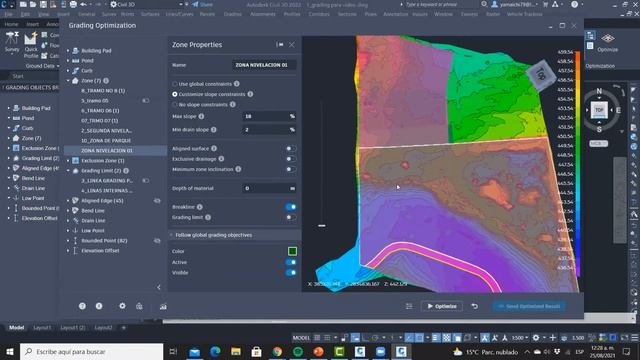Open the Profiles menu
The width and height of the screenshot is (640, 360).
(292, 14)
